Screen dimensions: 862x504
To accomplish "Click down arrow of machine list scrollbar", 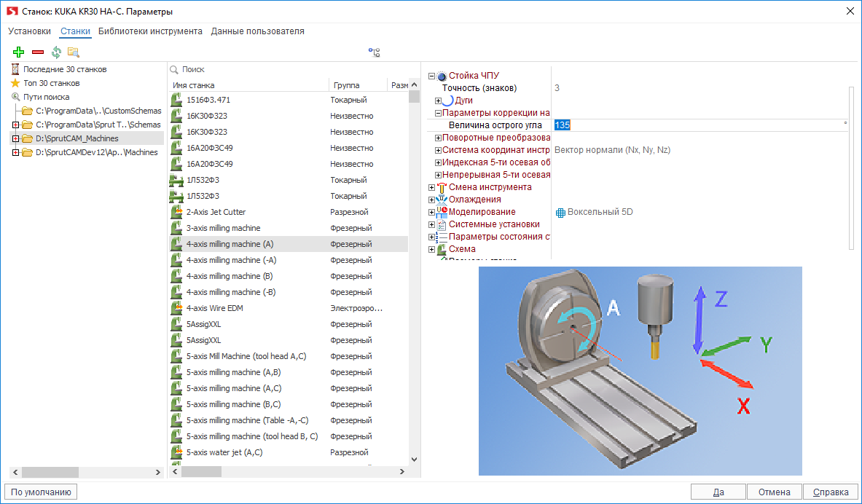I will 414,460.
